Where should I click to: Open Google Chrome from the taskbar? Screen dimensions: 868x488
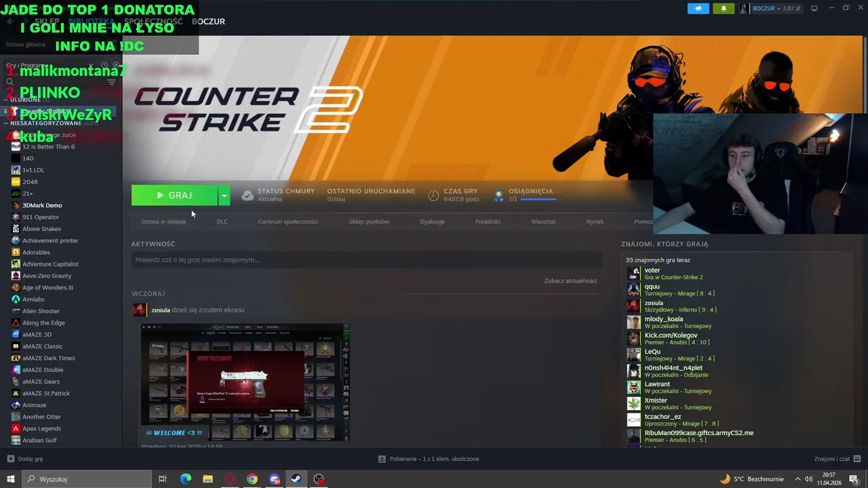click(x=252, y=479)
